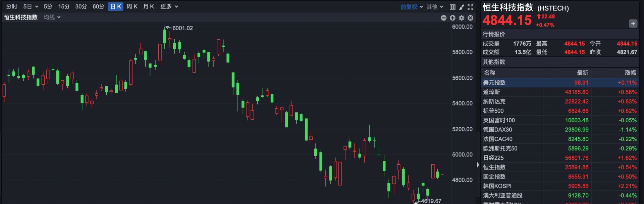The width and height of the screenshot is (644, 204).
Task: Zoom in chart with plus icon
Action: point(452,18)
